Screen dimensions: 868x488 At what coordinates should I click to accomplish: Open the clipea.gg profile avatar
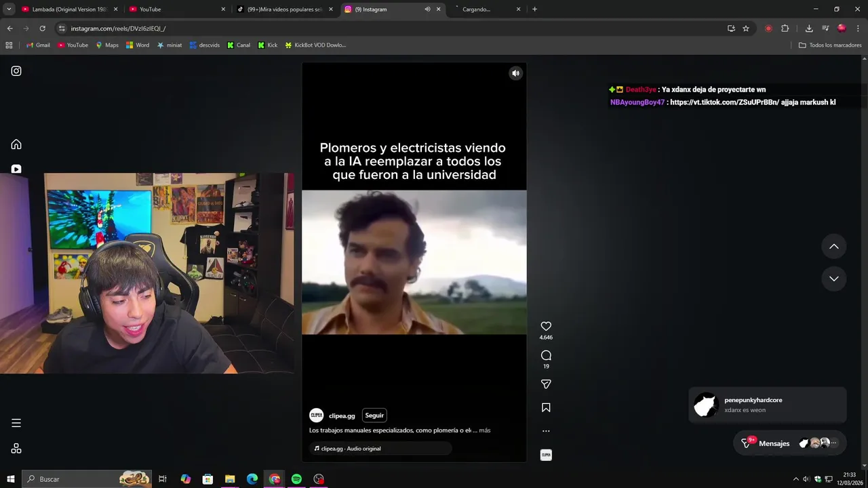pyautogui.click(x=316, y=415)
